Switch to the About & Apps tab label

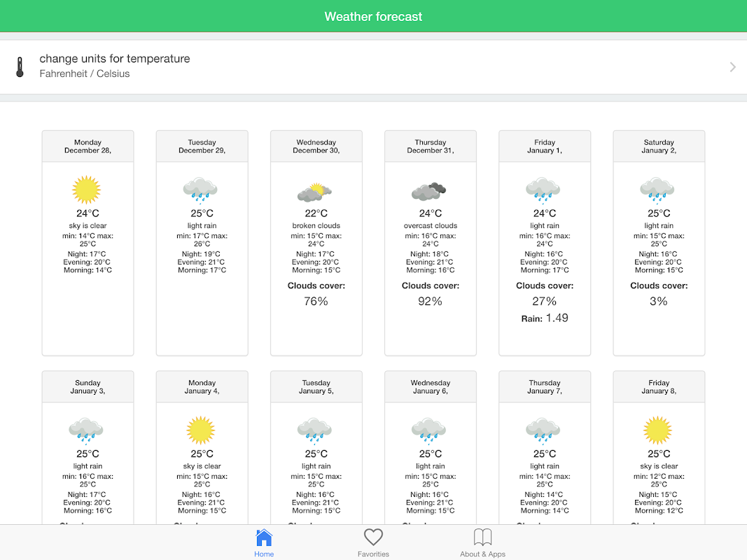[x=482, y=554]
